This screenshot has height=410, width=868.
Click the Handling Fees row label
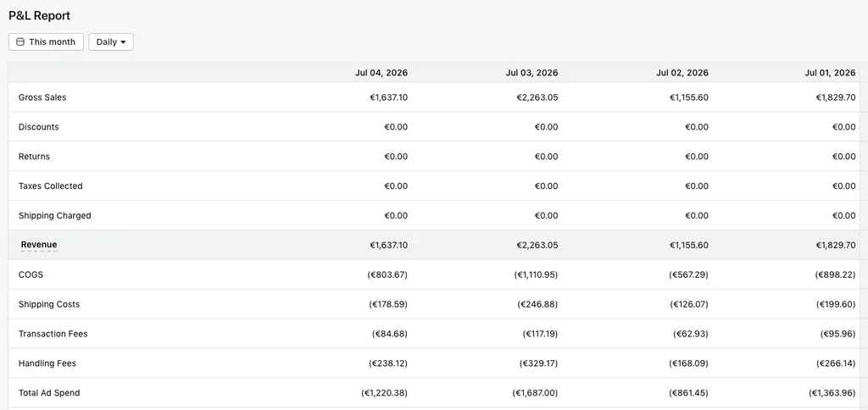point(47,363)
